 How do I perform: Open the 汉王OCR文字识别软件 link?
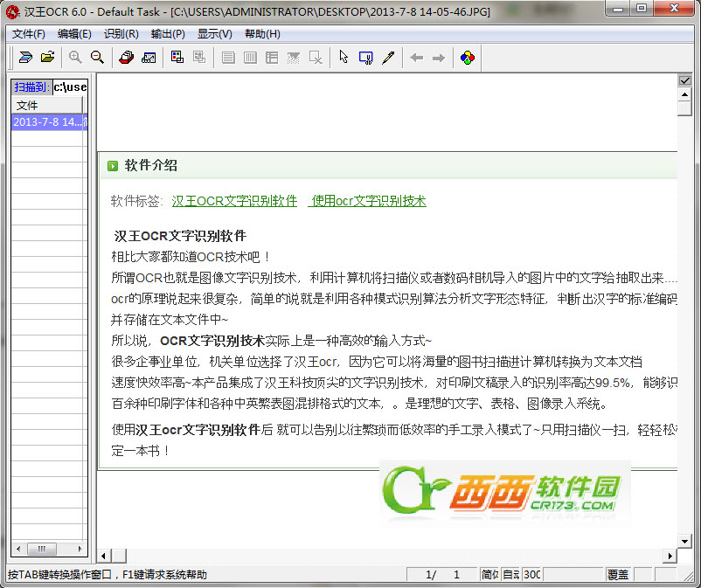[x=235, y=201]
